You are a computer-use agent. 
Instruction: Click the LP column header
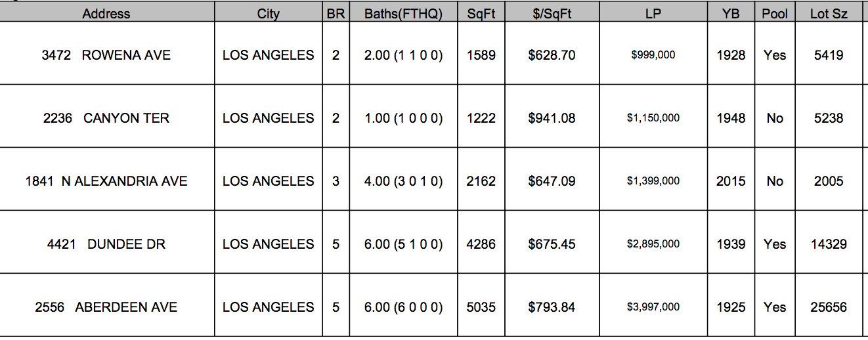pyautogui.click(x=653, y=14)
